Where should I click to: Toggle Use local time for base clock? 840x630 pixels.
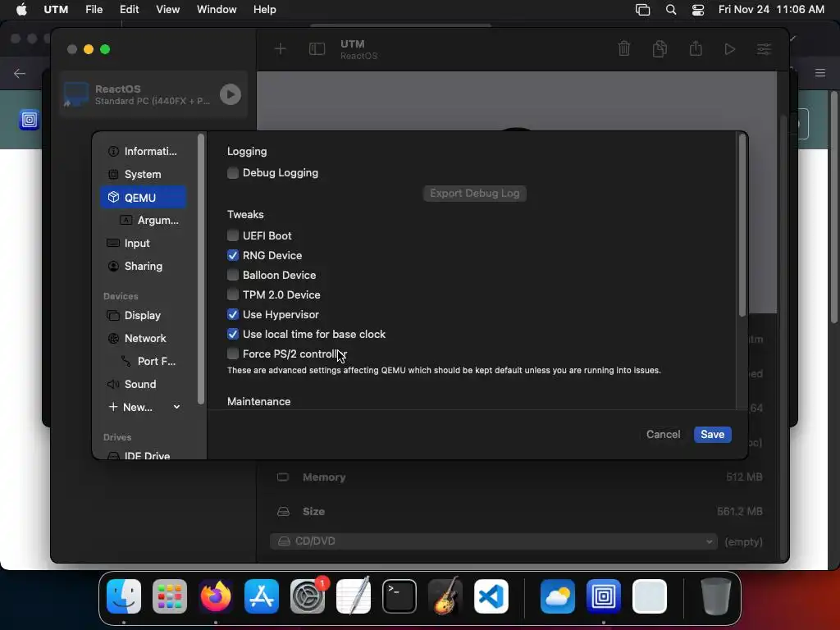[x=232, y=335]
